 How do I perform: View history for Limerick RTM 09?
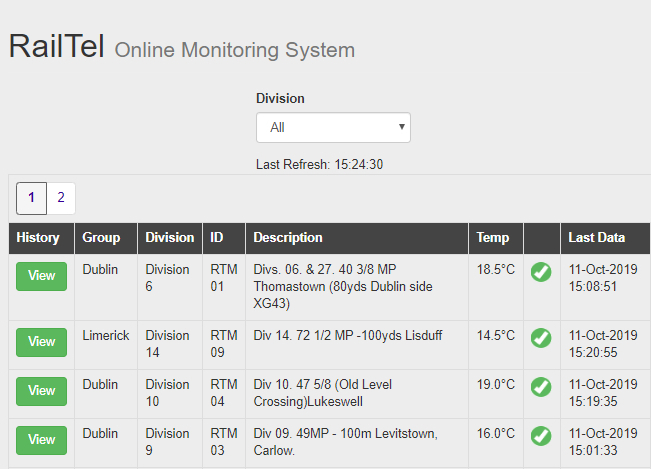coord(41,342)
